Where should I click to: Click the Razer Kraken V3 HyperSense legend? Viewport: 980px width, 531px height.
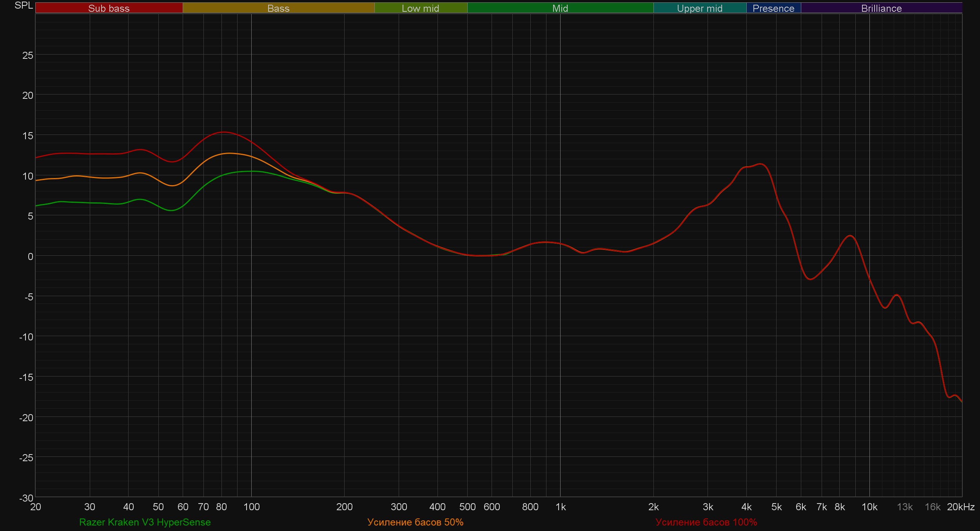click(145, 522)
